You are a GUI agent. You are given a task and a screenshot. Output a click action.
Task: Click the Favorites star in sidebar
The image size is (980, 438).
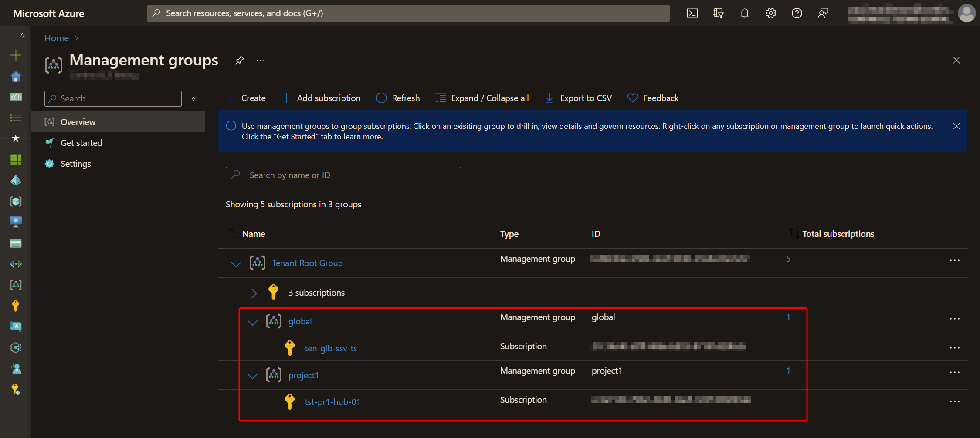(16, 138)
